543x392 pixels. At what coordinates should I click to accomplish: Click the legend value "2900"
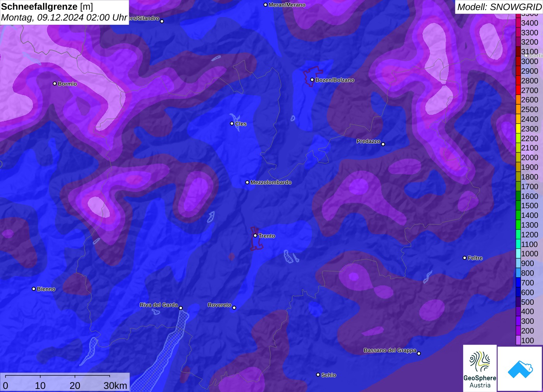(530, 71)
